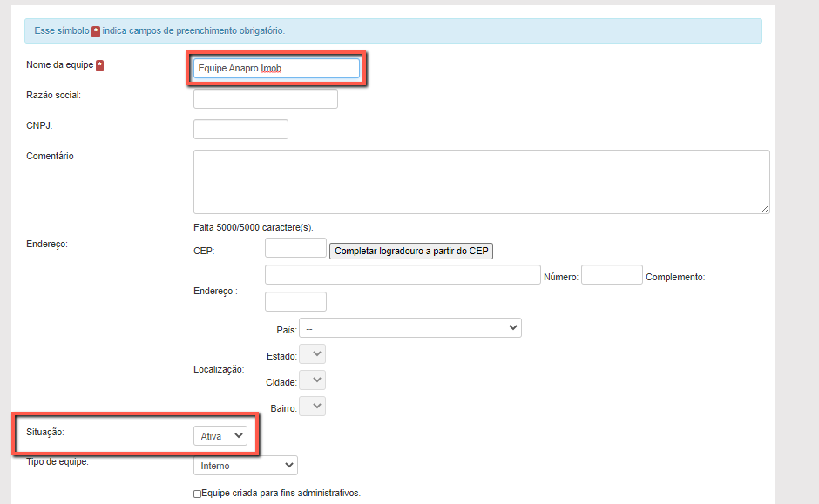Open the Cidade dropdown list
The image size is (819, 504).
312,380
